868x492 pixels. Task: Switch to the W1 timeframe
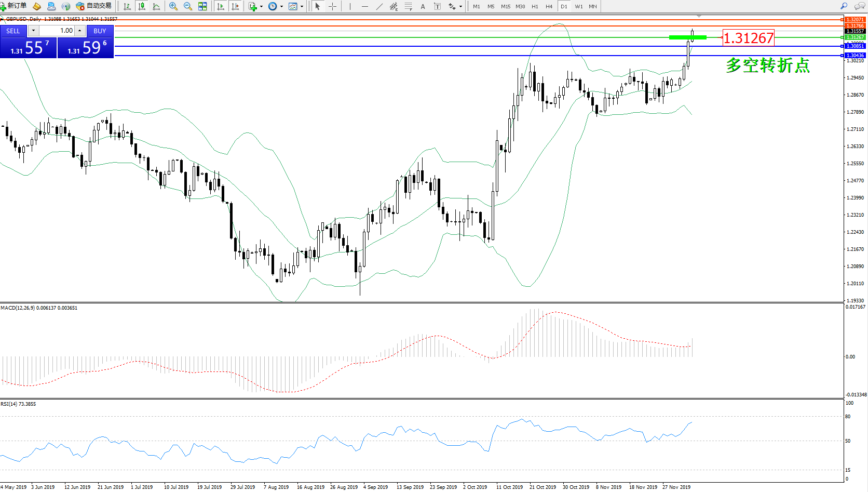(x=578, y=6)
